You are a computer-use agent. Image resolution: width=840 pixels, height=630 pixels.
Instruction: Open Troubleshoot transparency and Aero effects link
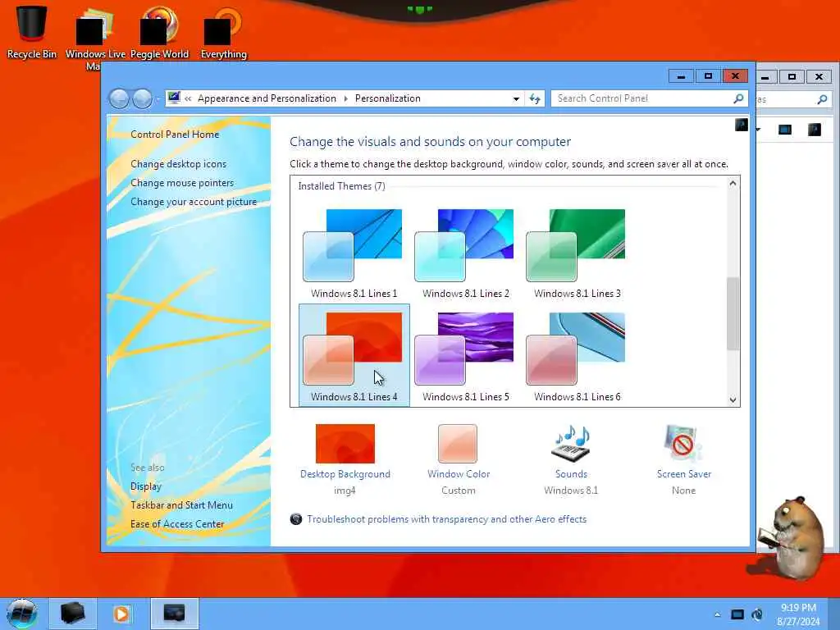coord(447,519)
